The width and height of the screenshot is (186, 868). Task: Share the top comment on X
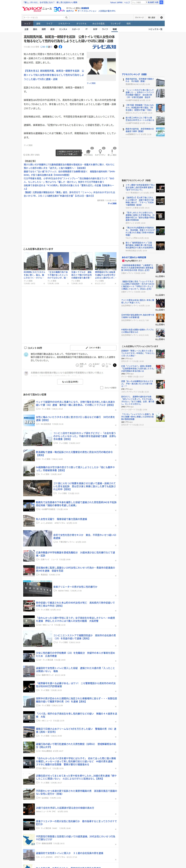point(115,365)
